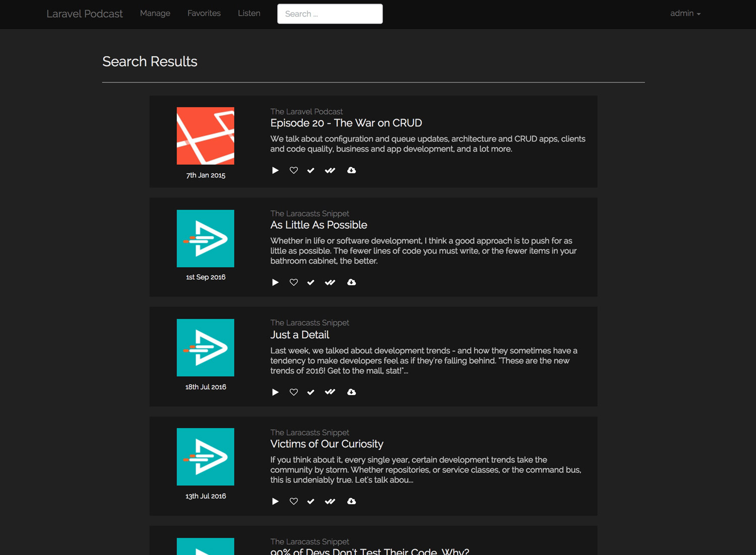The height and width of the screenshot is (555, 756).
Task: Open the Manage menu item
Action: pyautogui.click(x=155, y=14)
